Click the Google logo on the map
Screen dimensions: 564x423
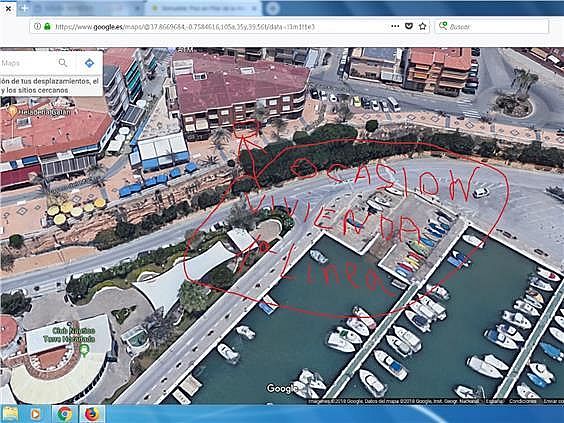click(282, 388)
